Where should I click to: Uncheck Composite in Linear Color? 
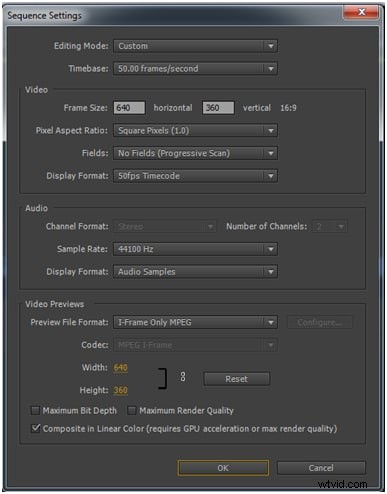pyautogui.click(x=35, y=428)
